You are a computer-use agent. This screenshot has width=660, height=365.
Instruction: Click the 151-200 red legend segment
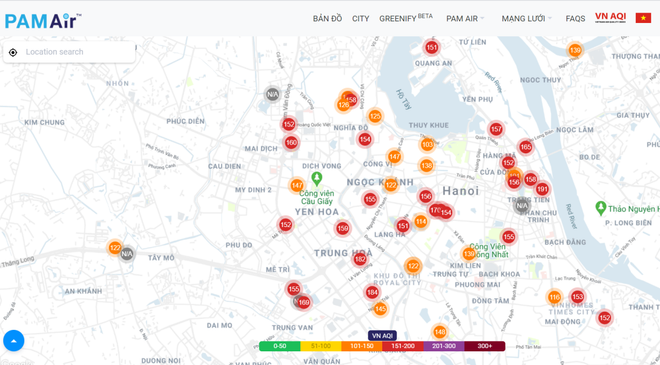pyautogui.click(x=403, y=346)
